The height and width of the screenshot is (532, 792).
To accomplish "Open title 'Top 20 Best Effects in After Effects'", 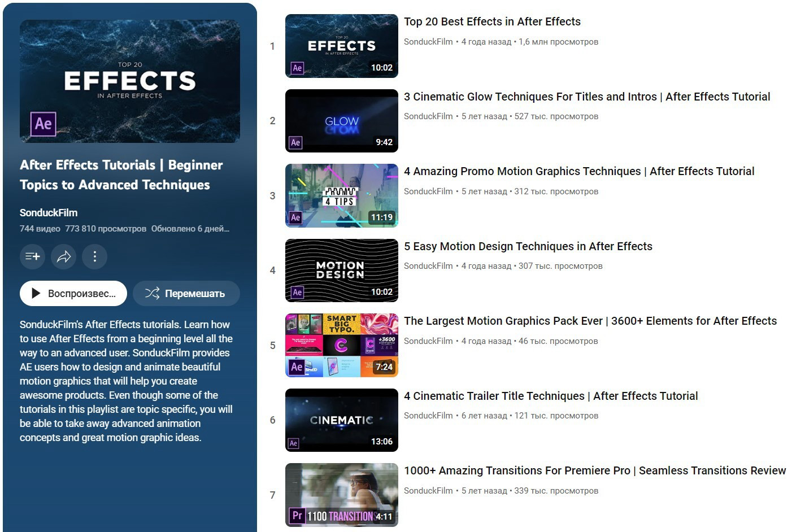I will (x=492, y=21).
